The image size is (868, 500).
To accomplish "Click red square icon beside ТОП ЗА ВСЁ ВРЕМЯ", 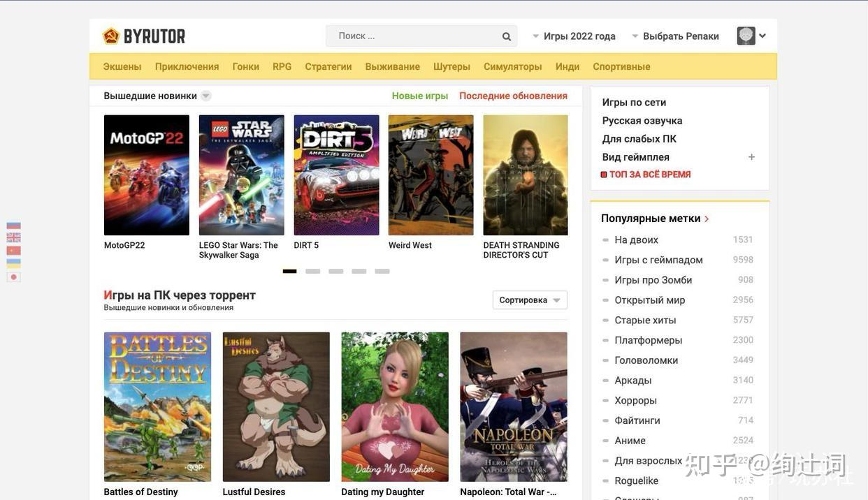I will (x=604, y=175).
